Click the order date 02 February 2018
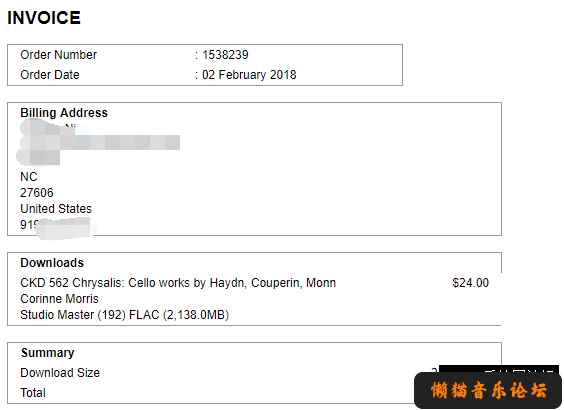564x410 pixels. (249, 75)
